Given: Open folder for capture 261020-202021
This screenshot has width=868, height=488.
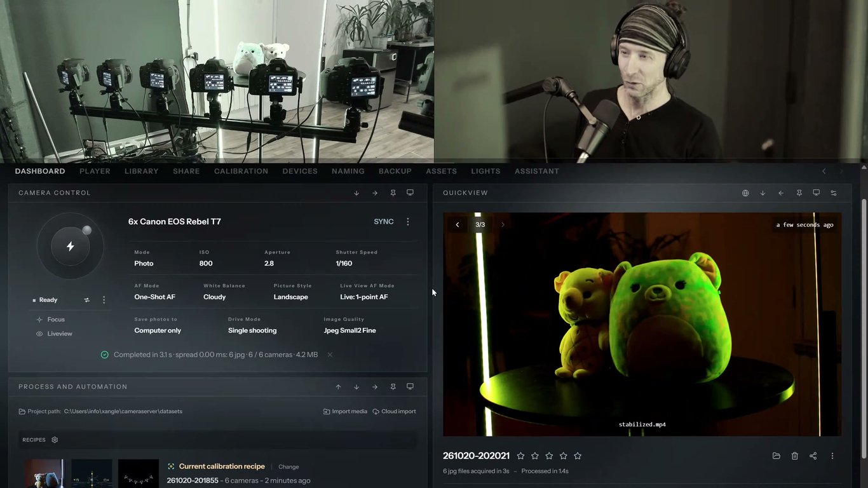Looking at the screenshot, I should tap(776, 456).
